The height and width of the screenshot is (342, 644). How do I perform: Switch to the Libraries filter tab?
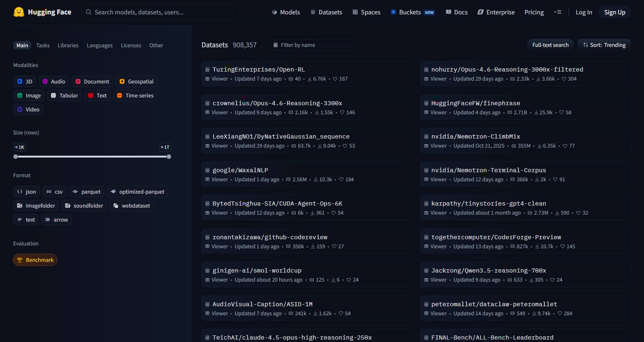point(68,45)
